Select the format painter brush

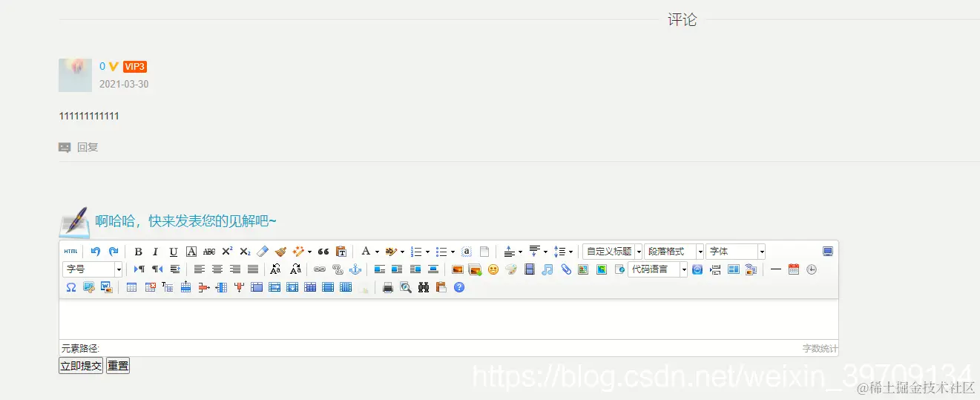pyautogui.click(x=280, y=252)
